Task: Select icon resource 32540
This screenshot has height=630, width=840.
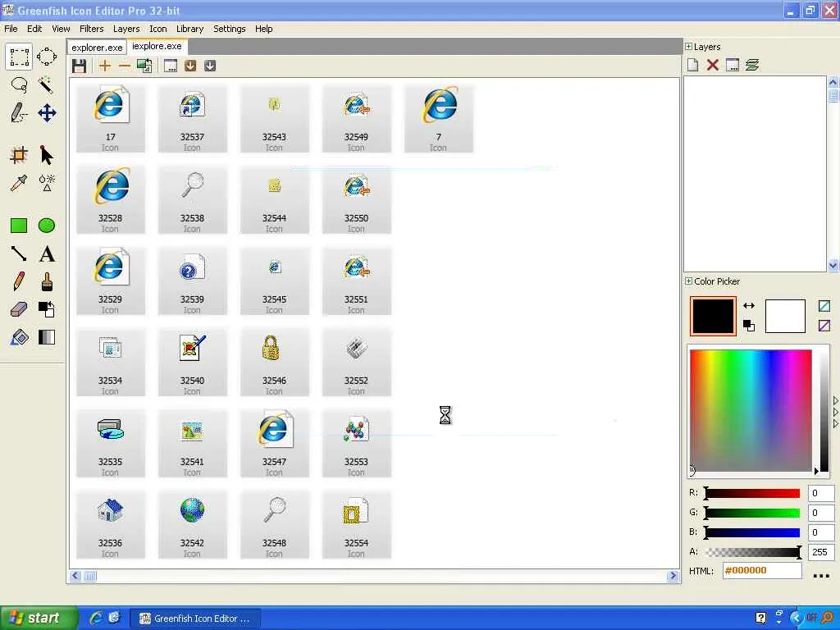Action: point(192,363)
